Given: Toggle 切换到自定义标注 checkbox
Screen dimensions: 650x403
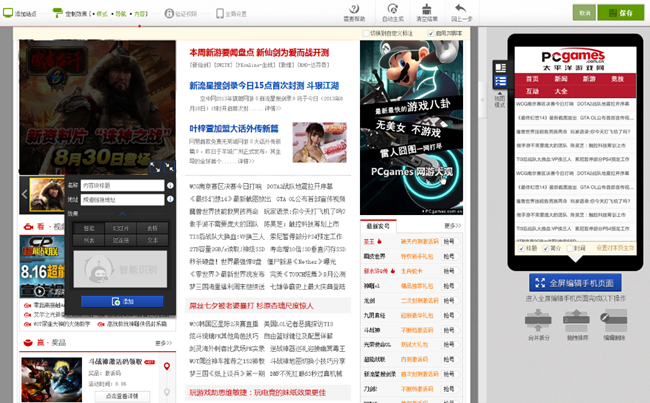Looking at the screenshot, I should pos(366,33).
